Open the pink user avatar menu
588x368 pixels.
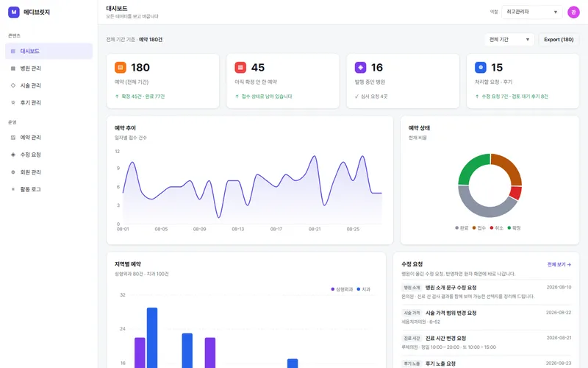pos(573,12)
